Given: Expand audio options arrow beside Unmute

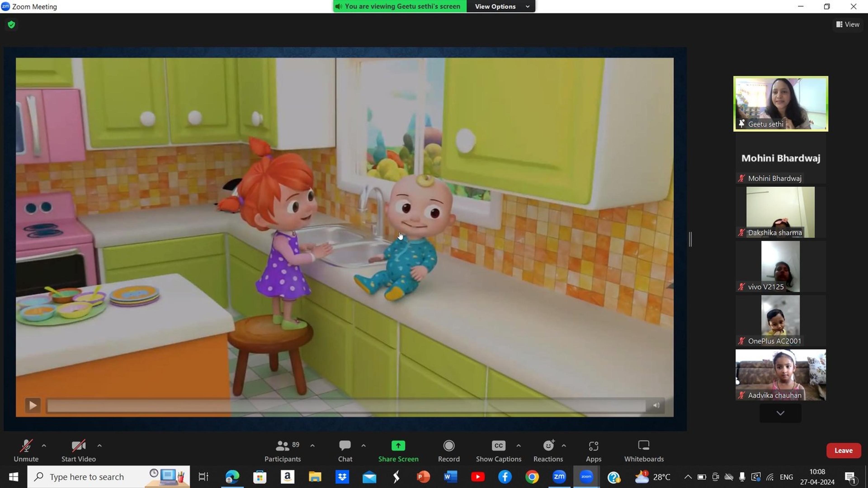Looking at the screenshot, I should pyautogui.click(x=44, y=446).
